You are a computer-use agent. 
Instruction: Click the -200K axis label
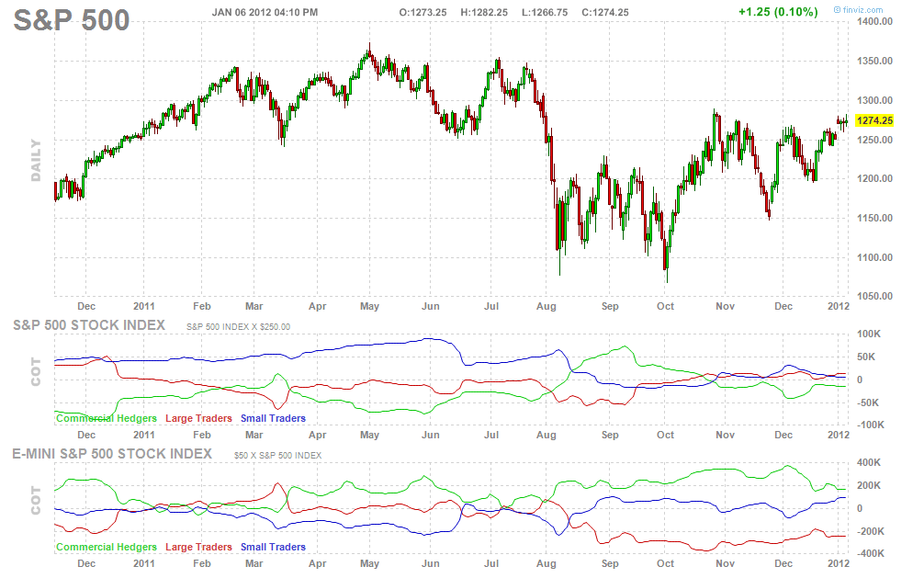[x=870, y=531]
